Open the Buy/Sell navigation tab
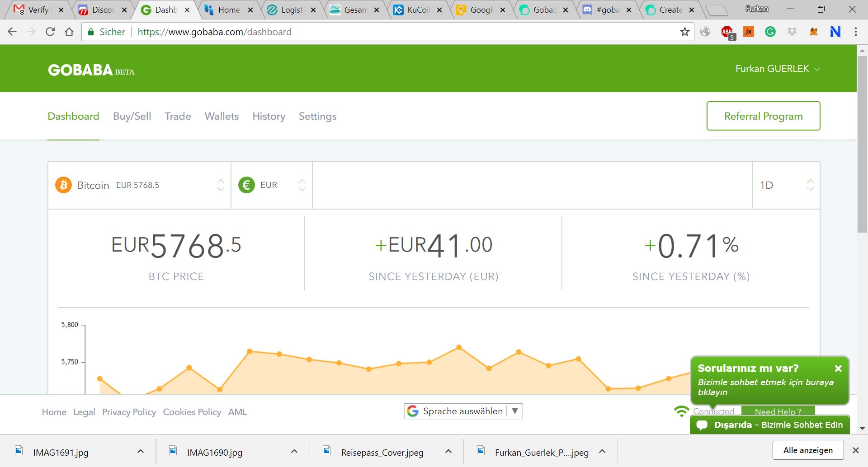 pos(132,117)
